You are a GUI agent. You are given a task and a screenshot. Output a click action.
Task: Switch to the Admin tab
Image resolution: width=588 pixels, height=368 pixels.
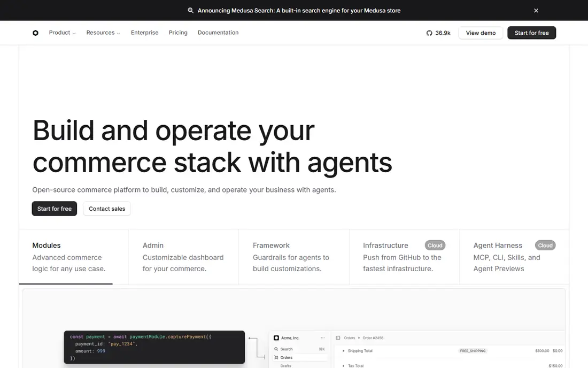(183, 257)
